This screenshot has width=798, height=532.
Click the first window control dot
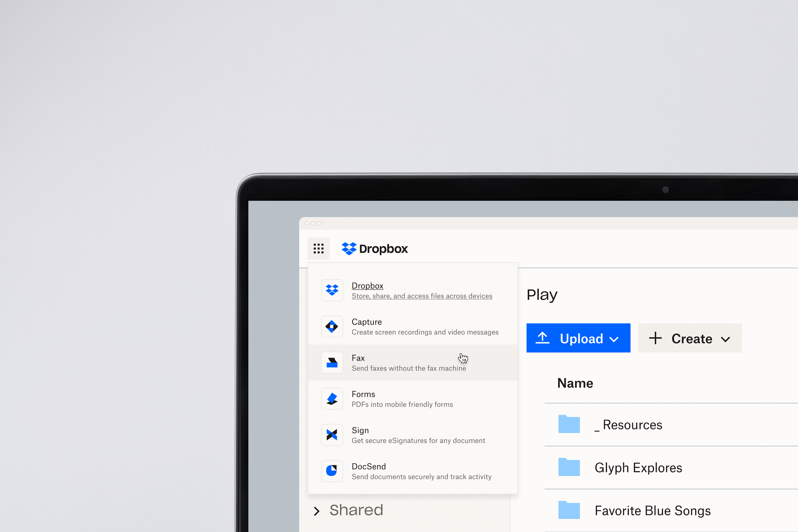point(307,223)
